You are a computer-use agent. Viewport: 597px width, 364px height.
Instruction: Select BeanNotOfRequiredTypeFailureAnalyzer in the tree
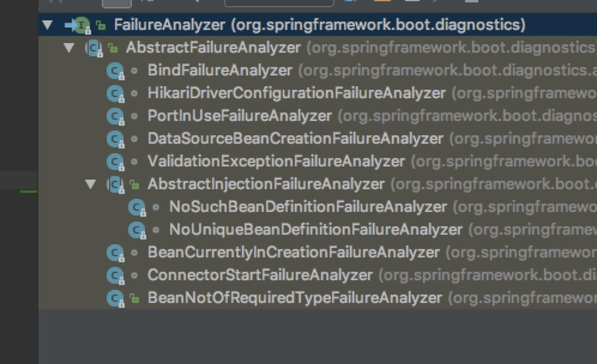[x=295, y=298]
